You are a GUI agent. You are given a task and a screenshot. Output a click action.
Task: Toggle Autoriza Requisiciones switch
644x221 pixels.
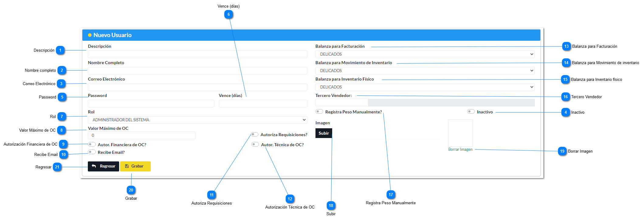click(x=254, y=134)
